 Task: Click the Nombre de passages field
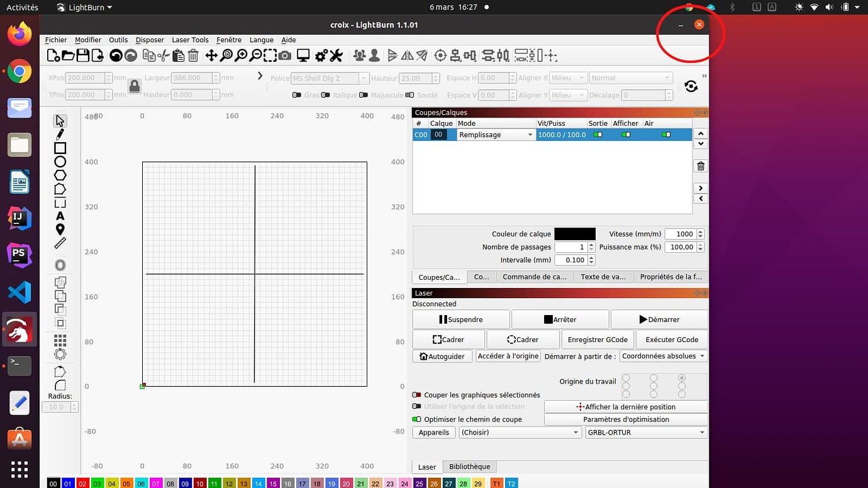pos(571,247)
